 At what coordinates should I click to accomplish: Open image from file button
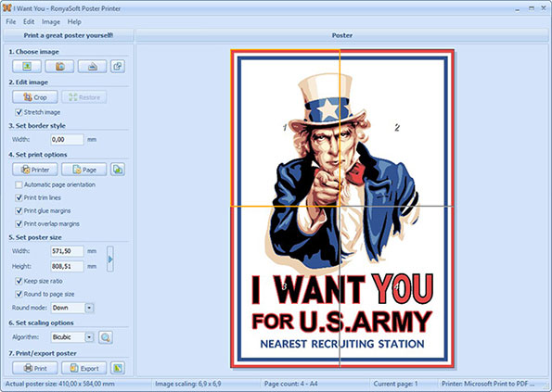(x=27, y=66)
